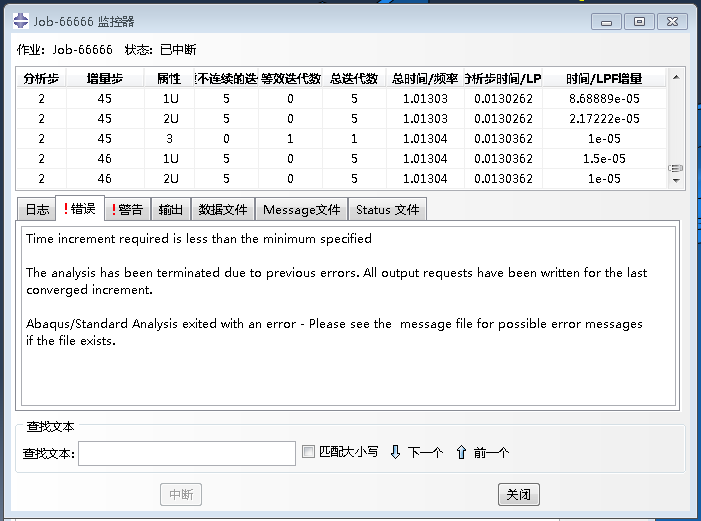The width and height of the screenshot is (701, 521).
Task: Select the row with 时间增量 8.68889e-05
Action: (342, 98)
